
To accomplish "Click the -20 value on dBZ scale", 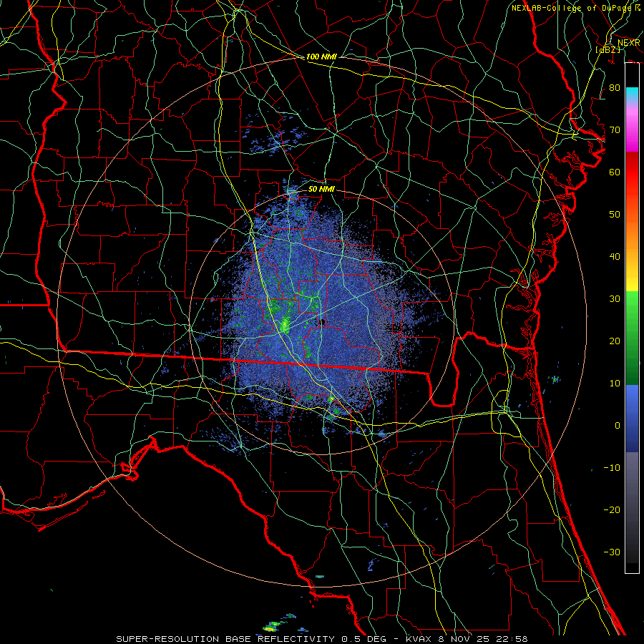I will click(x=612, y=509).
